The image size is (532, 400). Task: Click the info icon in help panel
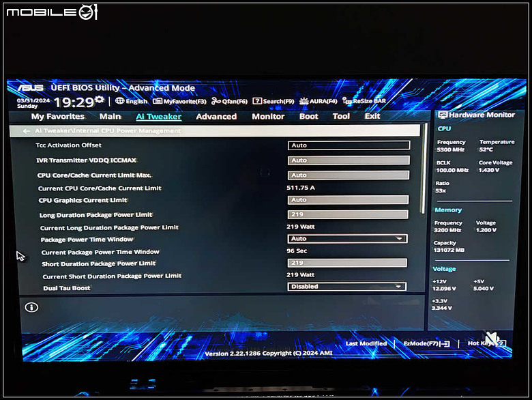[x=31, y=307]
